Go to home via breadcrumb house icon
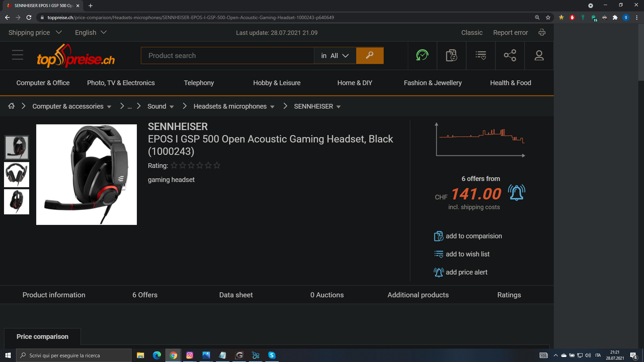 tap(11, 106)
